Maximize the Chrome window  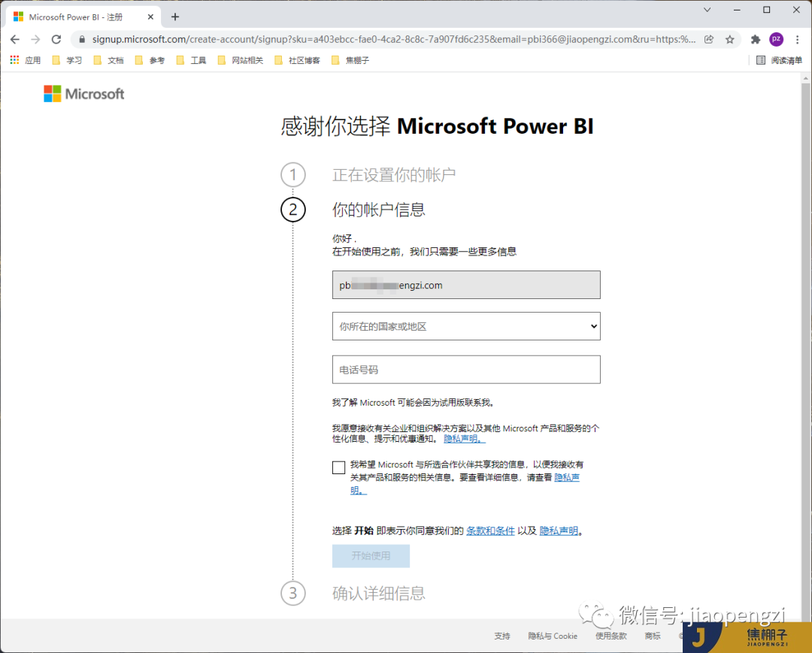[x=766, y=10]
